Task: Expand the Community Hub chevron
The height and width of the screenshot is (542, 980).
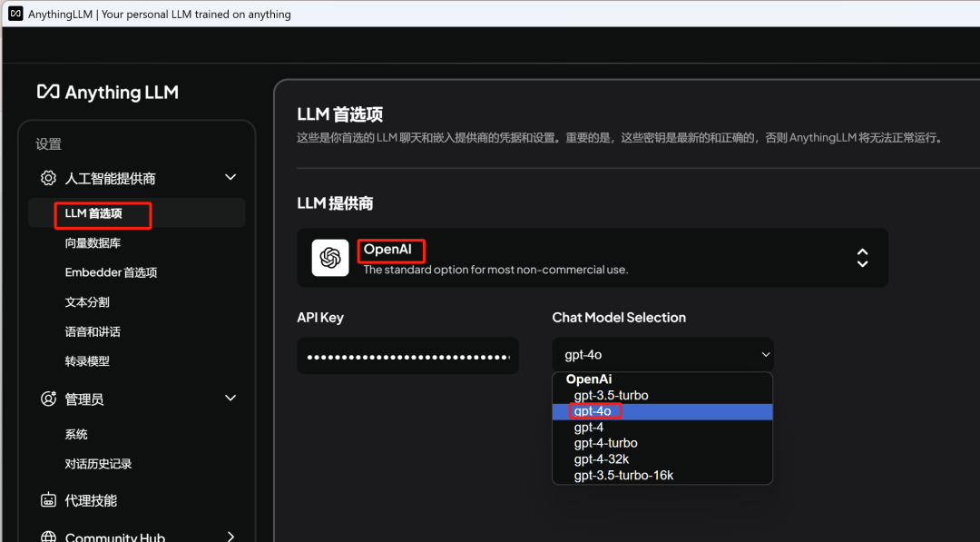Action: (x=230, y=537)
